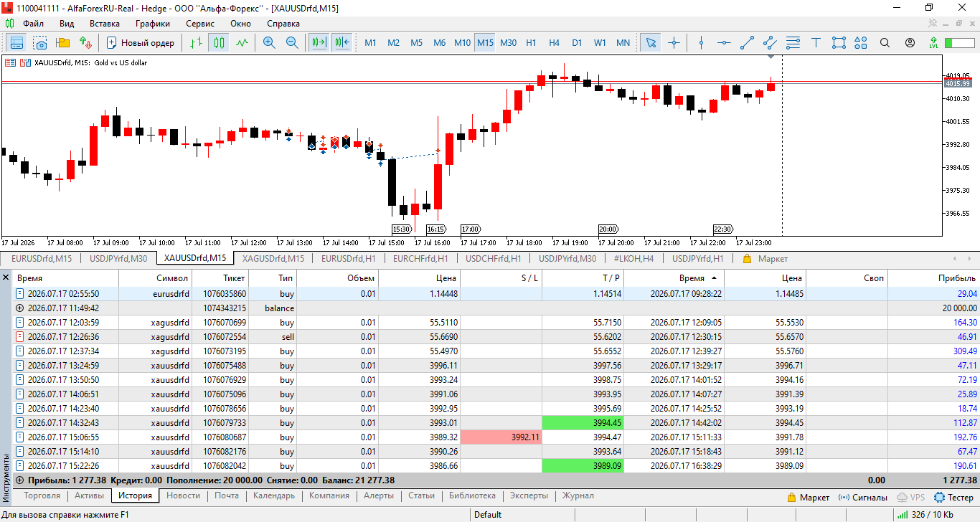Take a chart screenshot with camera icon
Viewport: 980px width, 522px height.
click(39, 43)
